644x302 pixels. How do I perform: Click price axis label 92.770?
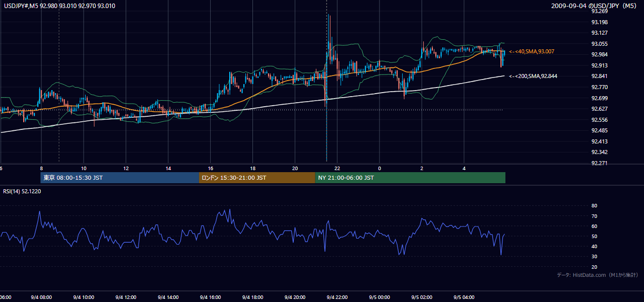(599, 87)
